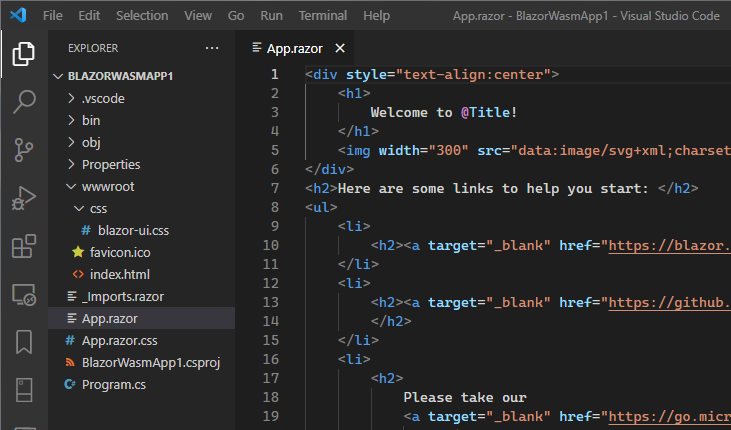Click the HTML icon beside index.html
Image resolution: width=731 pixels, height=430 pixels.
pos(78,274)
